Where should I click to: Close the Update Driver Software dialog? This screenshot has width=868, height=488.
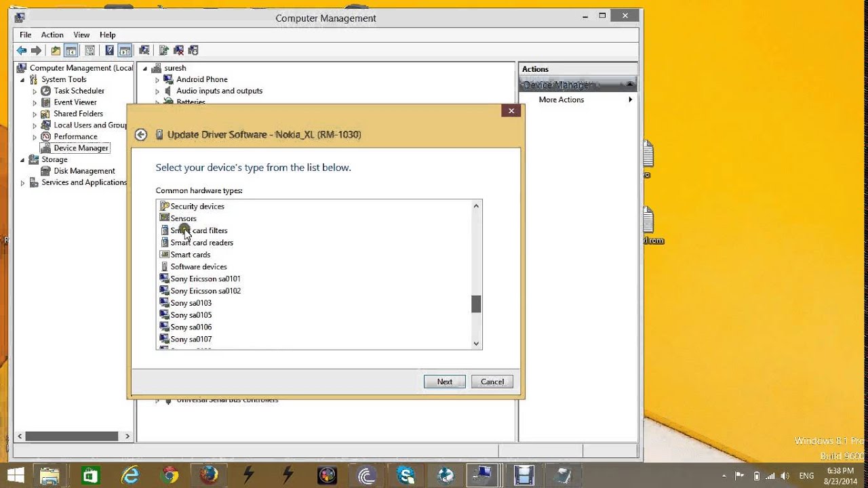(x=511, y=111)
